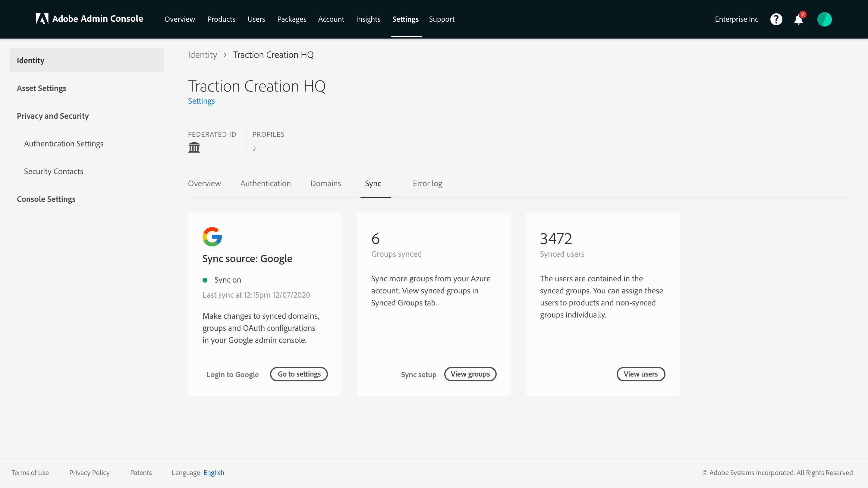Open the Account navigation item
868x488 pixels.
coord(331,19)
